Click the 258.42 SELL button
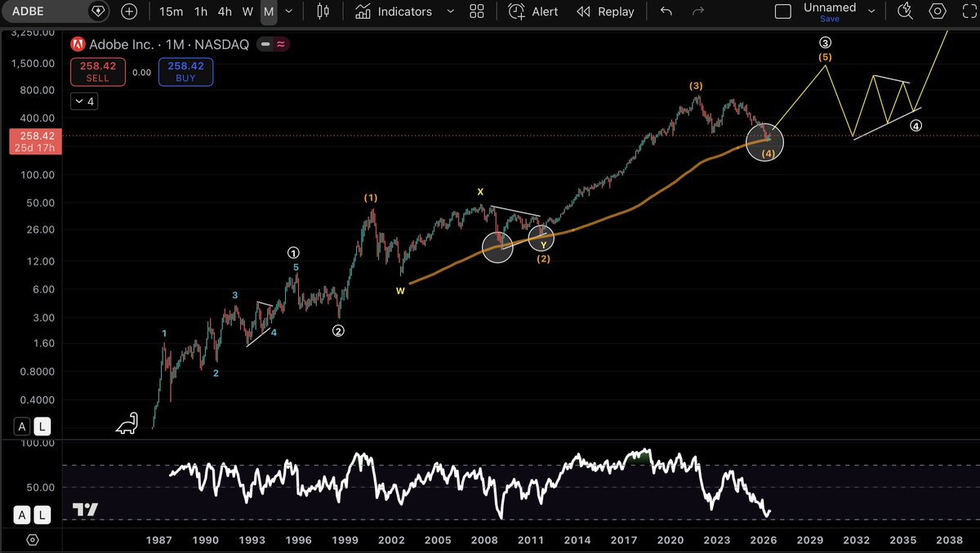 tap(97, 72)
